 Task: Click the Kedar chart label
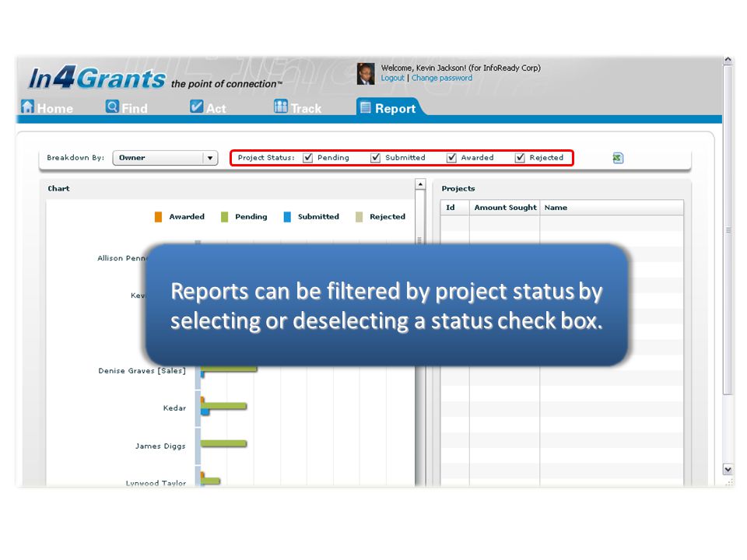point(174,408)
